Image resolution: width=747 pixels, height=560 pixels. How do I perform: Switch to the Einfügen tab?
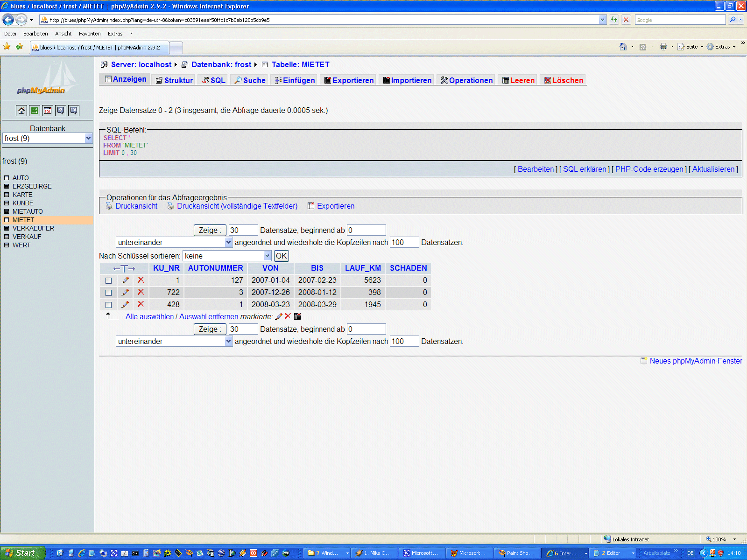295,80
